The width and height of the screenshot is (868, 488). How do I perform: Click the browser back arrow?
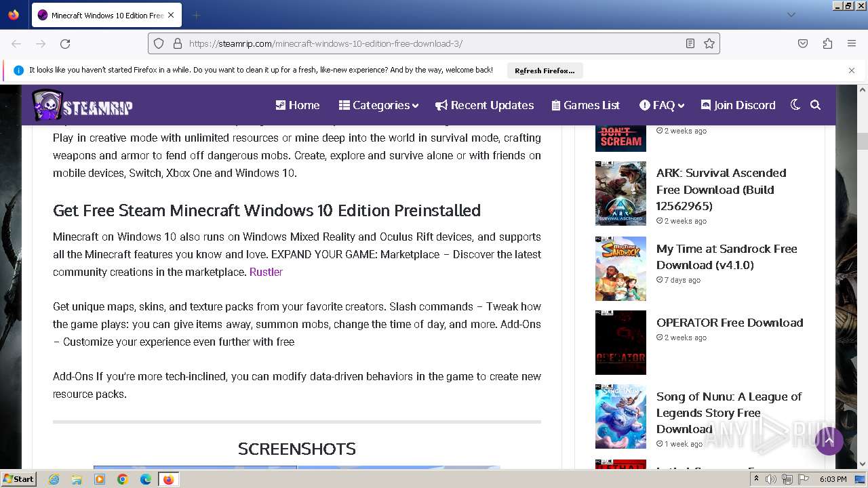click(16, 43)
